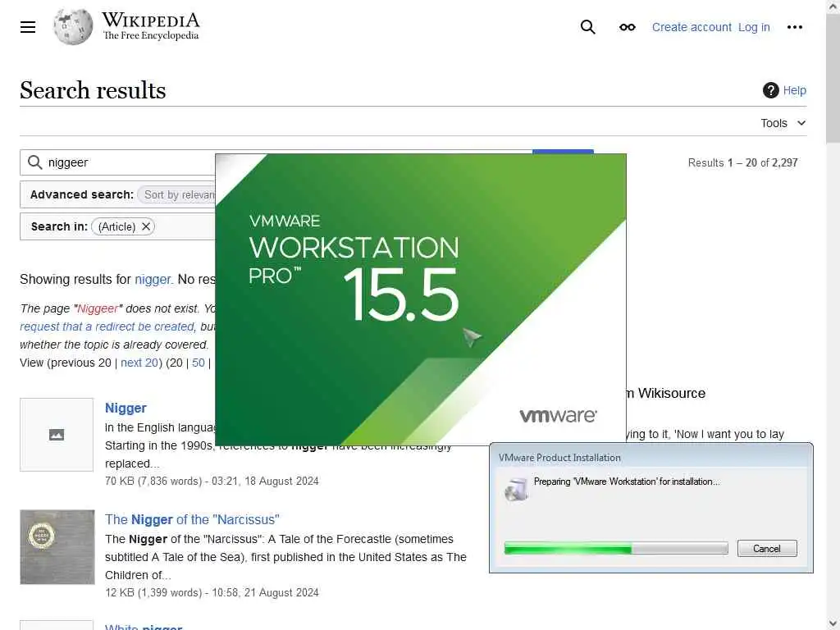Open the Narcissus book cover thumbnail
This screenshot has height=630, width=840.
pos(57,546)
